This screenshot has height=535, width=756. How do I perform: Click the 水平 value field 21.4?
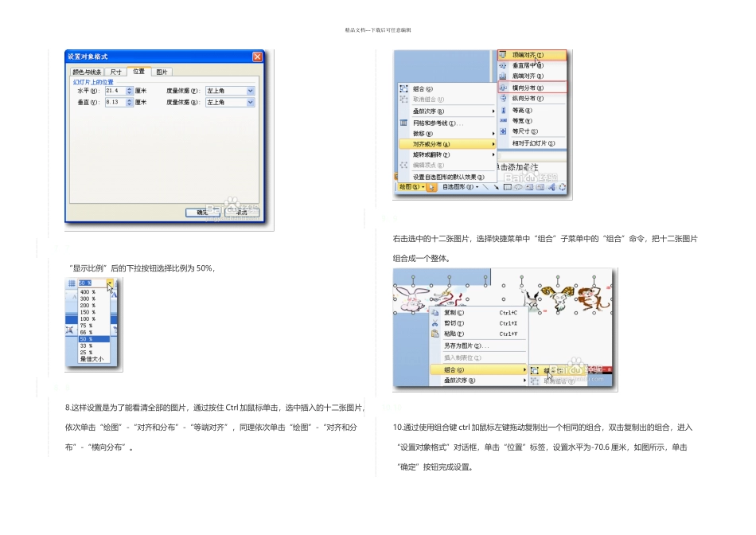pyautogui.click(x=115, y=91)
